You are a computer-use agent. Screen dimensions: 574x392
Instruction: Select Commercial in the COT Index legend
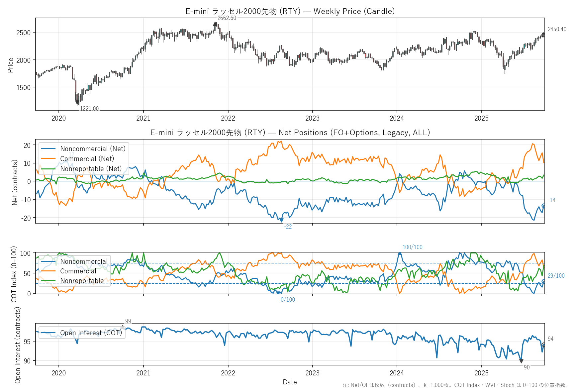78,271
